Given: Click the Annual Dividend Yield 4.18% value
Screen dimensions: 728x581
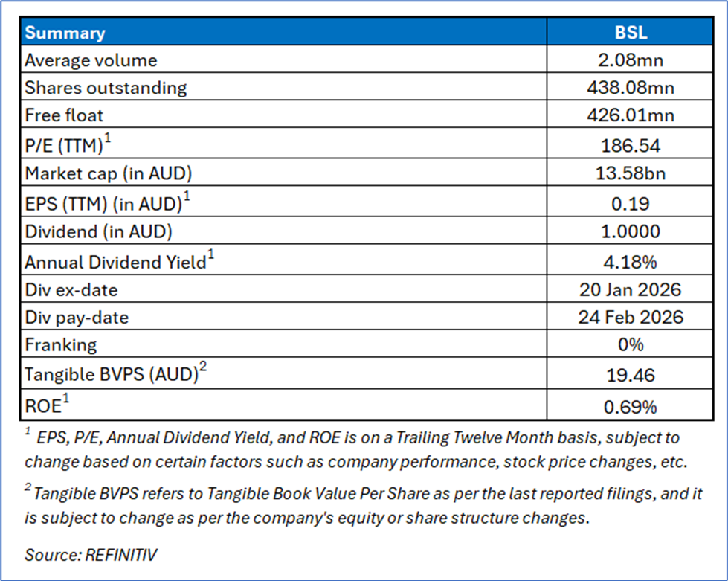Looking at the screenshot, I should (631, 260).
